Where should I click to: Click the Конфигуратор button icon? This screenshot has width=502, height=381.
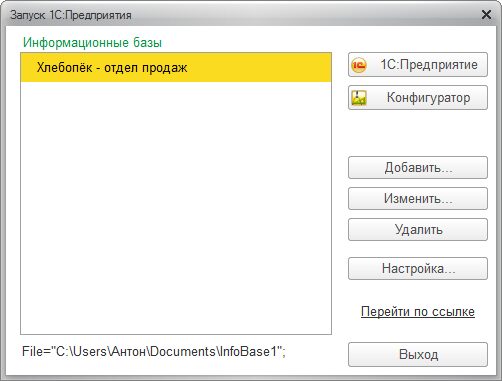359,98
